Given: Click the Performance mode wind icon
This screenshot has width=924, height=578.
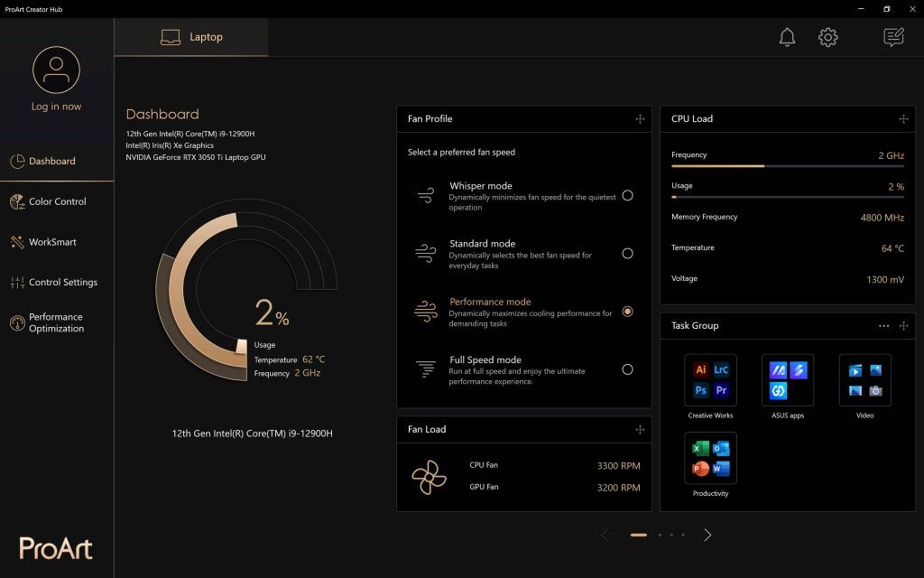Looking at the screenshot, I should pyautogui.click(x=426, y=311).
